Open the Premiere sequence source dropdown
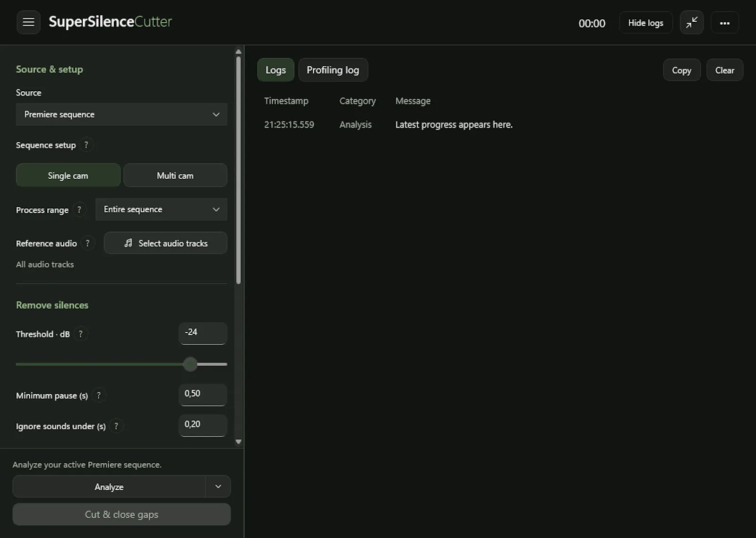 (121, 114)
